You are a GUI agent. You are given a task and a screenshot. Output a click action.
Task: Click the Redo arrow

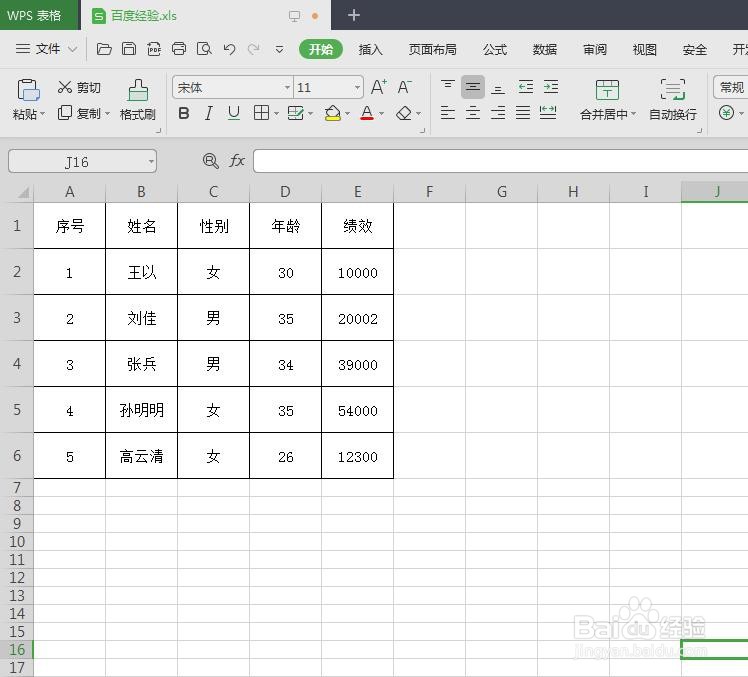coord(254,49)
